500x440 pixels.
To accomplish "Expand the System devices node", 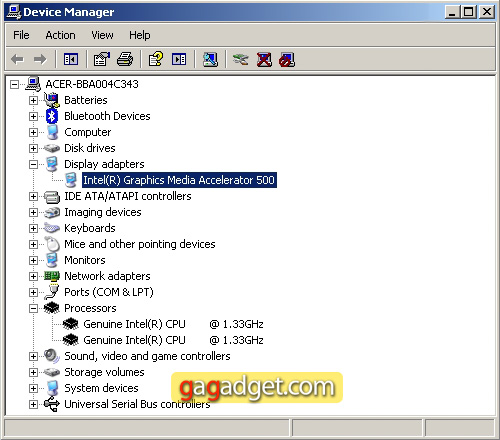I will [33, 388].
